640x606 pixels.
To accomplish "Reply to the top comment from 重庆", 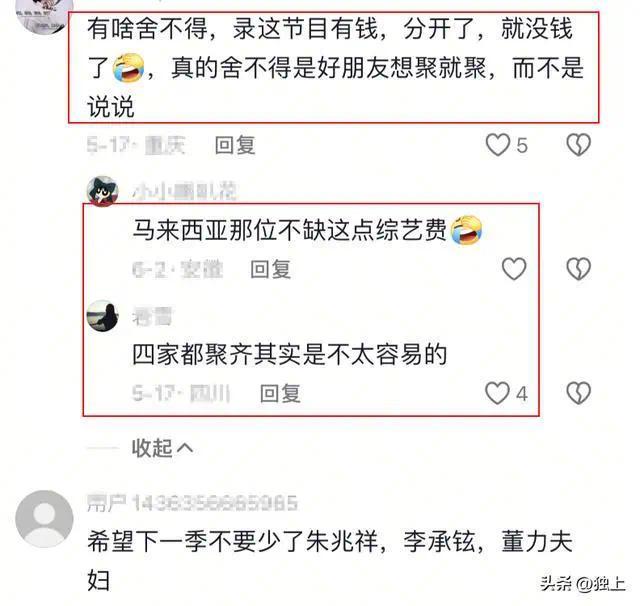I will (x=235, y=145).
